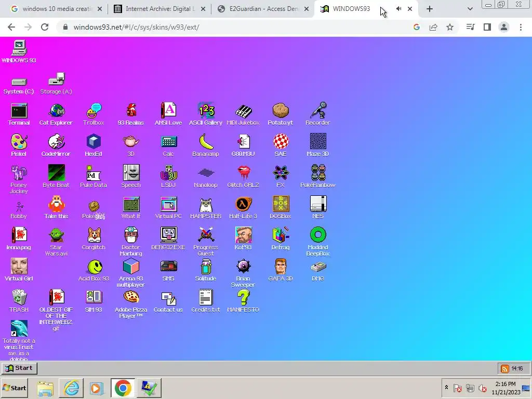Launch Calc calculator
Screen dimensions: 532x399
(168, 145)
